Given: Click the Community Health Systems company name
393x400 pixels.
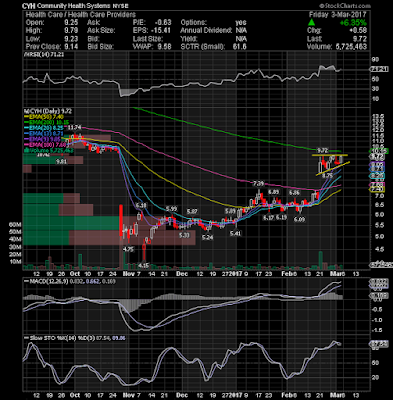Looking at the screenshot, I should [75, 6].
